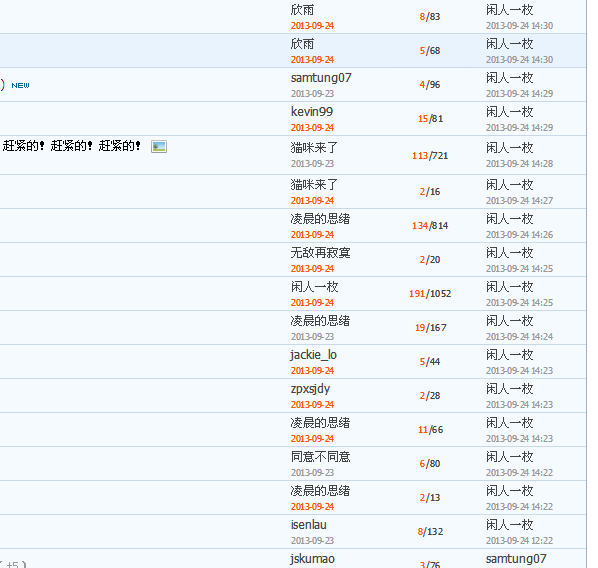Viewport: 598px width, 568px height.
Task: Click last post time 2013-09-24 14:28
Action: click(519, 164)
